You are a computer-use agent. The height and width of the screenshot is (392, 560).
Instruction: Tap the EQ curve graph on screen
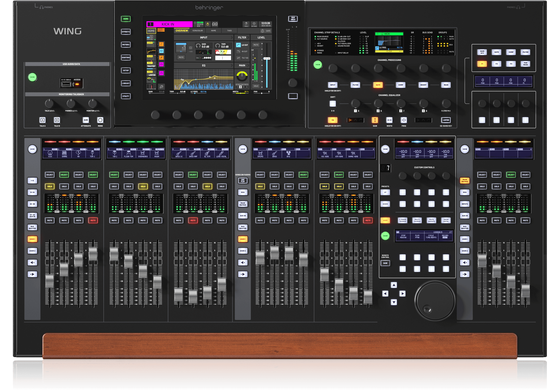click(x=204, y=79)
